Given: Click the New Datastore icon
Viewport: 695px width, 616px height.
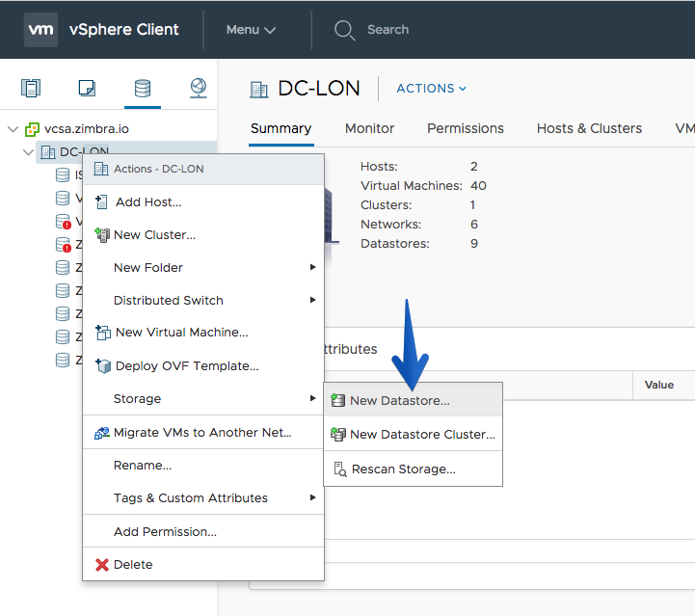Looking at the screenshot, I should pos(337,401).
